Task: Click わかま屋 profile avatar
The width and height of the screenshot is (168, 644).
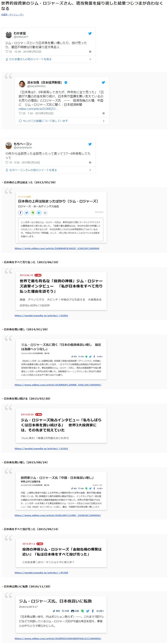Action: [x=9, y=35]
